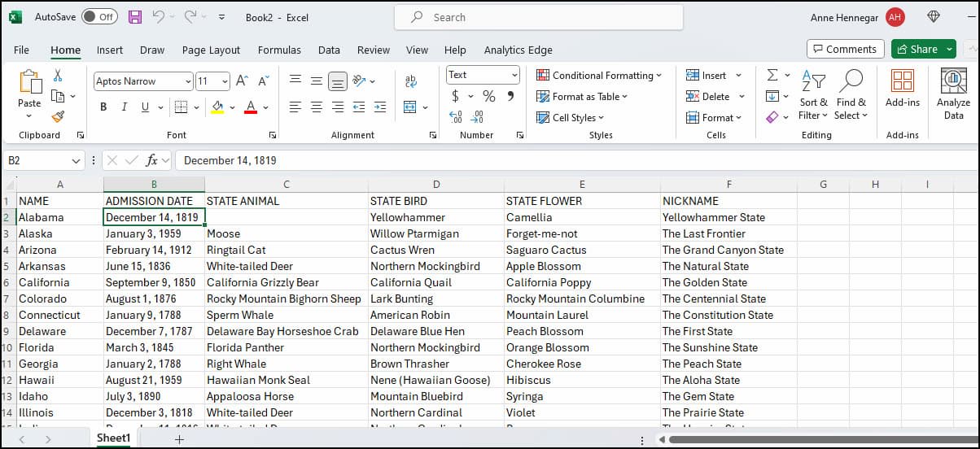Click the Middle Align icon
This screenshot has width=980, height=449.
pyautogui.click(x=317, y=81)
